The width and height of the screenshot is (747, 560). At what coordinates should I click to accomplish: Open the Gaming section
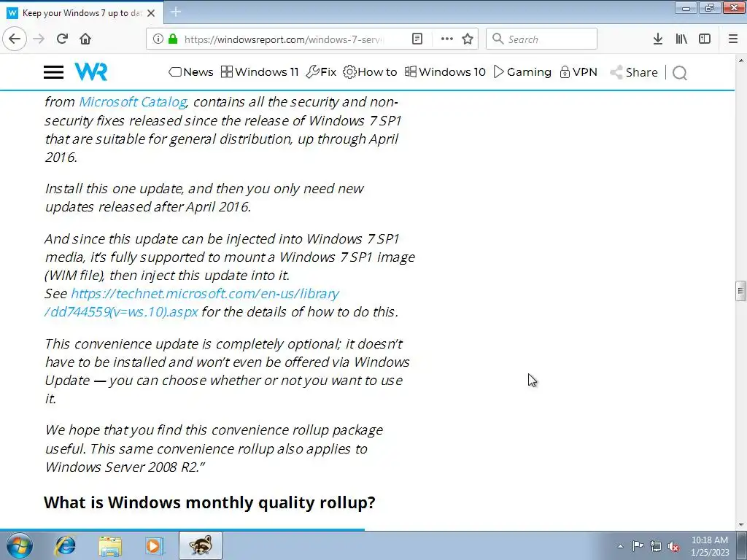pyautogui.click(x=522, y=72)
